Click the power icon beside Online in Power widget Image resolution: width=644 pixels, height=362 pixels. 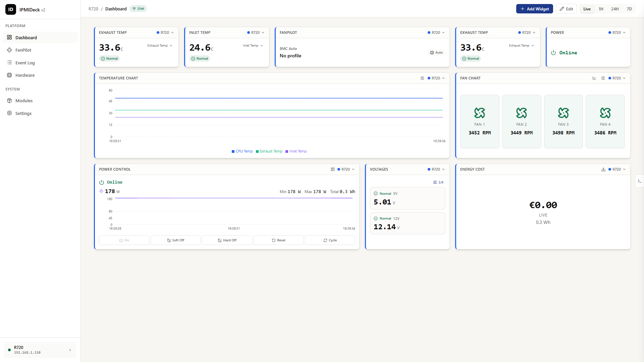553,53
